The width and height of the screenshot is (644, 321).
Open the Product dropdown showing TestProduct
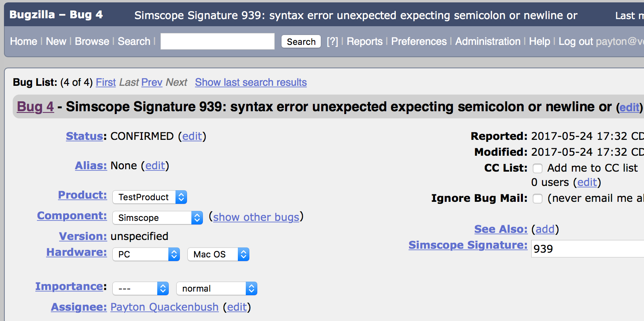click(149, 197)
